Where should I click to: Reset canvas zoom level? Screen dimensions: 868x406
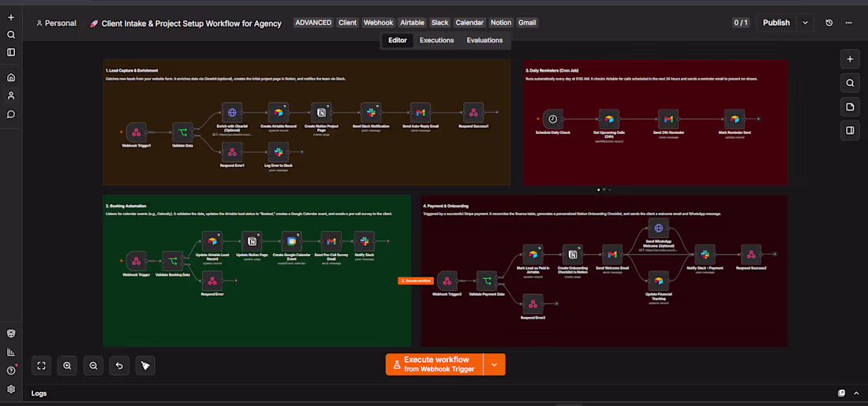[119, 365]
